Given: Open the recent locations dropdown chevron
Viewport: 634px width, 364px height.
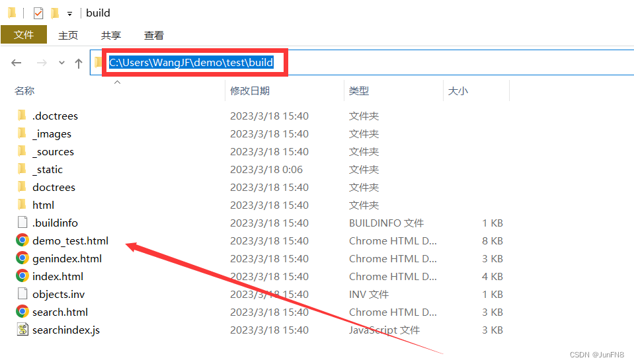Looking at the screenshot, I should pyautogui.click(x=61, y=63).
